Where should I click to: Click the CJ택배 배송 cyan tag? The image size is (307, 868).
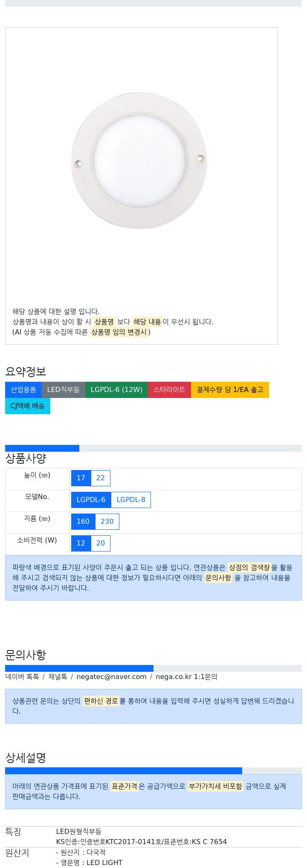click(x=28, y=406)
